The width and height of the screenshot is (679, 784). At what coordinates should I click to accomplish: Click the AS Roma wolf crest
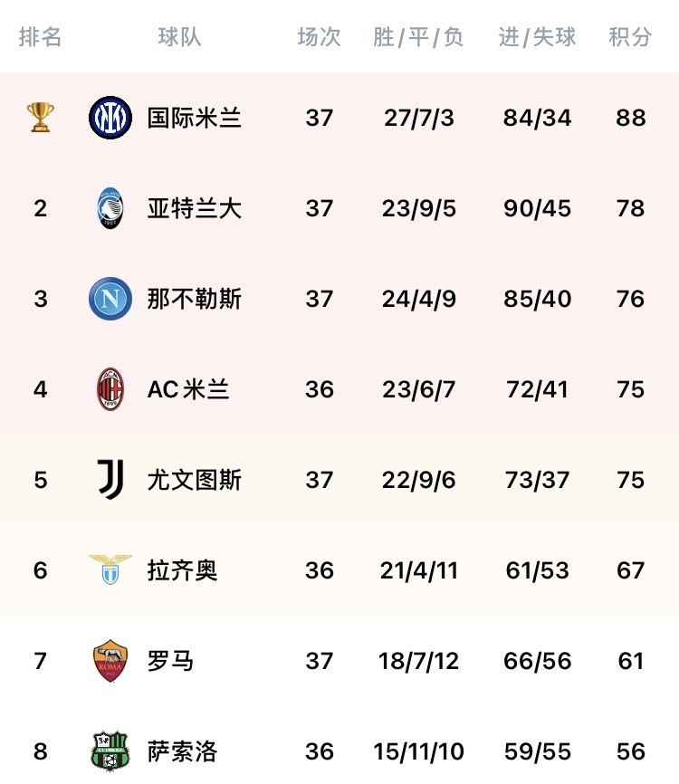(x=110, y=661)
